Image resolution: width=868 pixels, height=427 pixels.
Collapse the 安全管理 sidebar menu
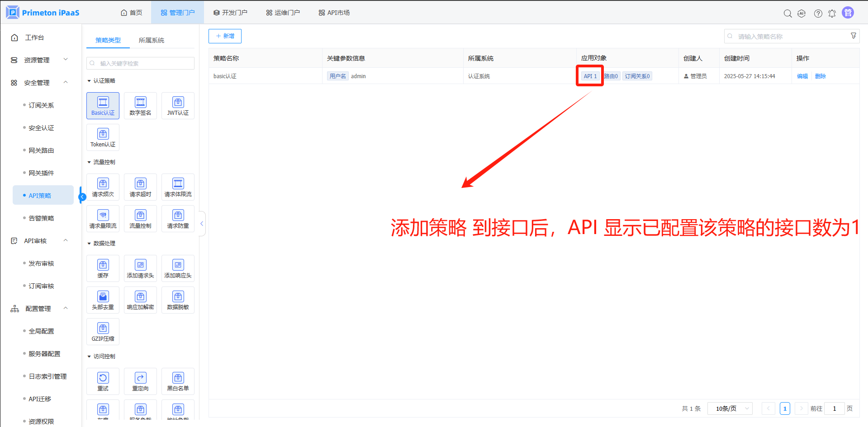coord(66,83)
